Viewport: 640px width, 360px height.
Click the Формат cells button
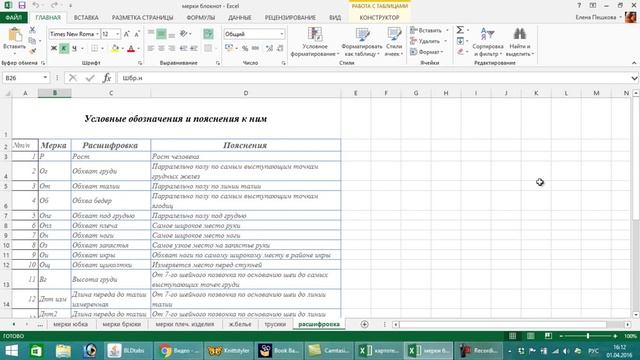coord(427,52)
